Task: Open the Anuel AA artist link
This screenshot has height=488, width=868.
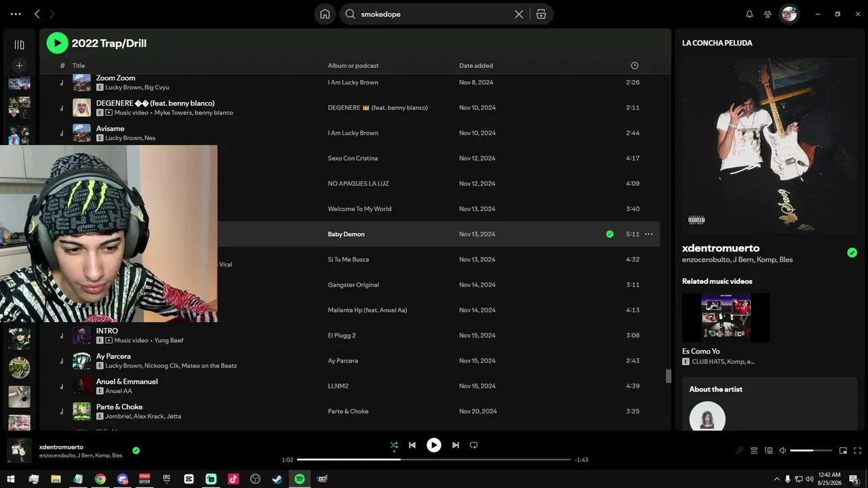Action: [119, 391]
